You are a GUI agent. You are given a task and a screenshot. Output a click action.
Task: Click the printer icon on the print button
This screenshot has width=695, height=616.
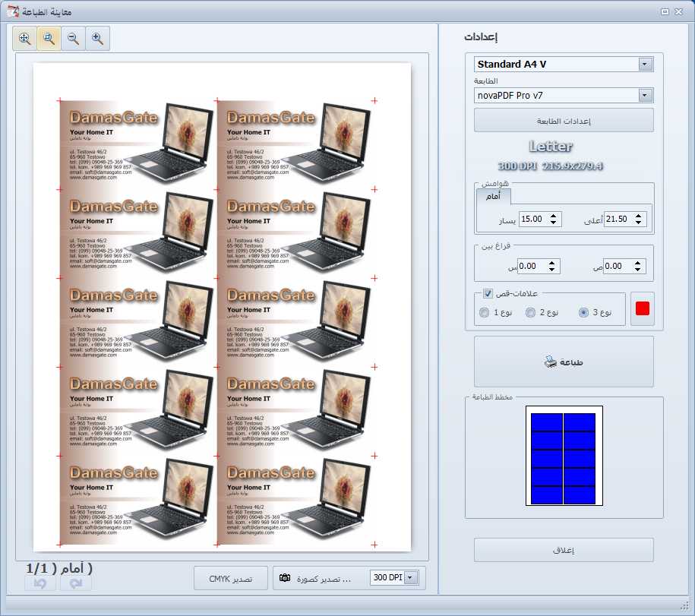(550, 362)
